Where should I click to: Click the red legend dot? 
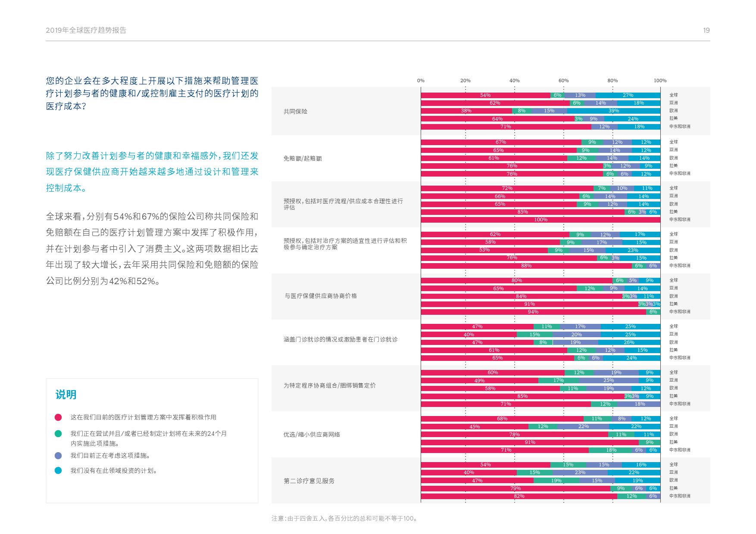pyautogui.click(x=58, y=417)
